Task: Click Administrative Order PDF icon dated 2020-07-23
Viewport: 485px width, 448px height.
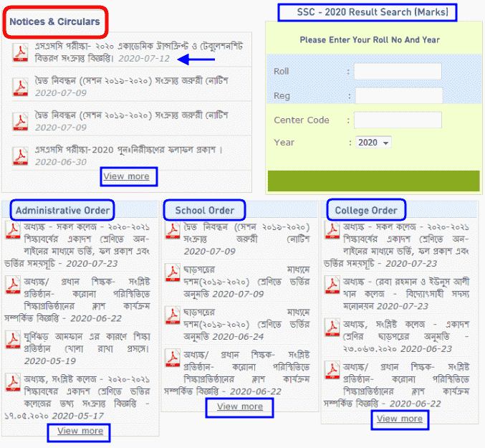Action: click(13, 231)
